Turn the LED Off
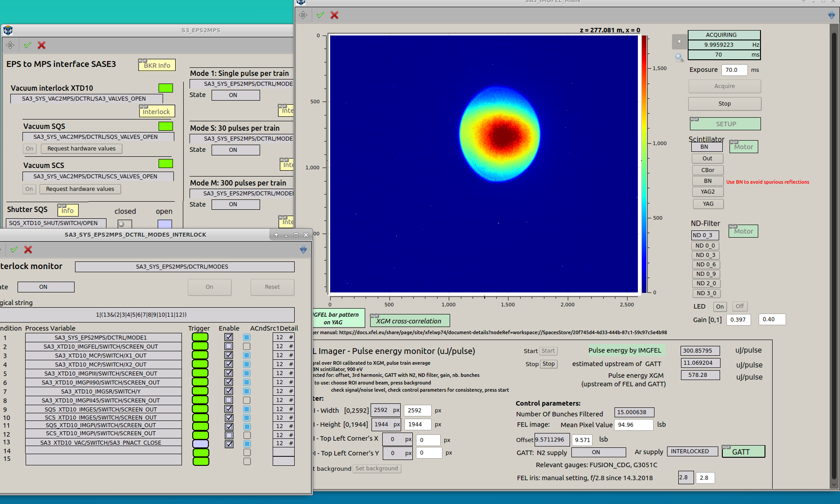840x504 pixels. 739,306
